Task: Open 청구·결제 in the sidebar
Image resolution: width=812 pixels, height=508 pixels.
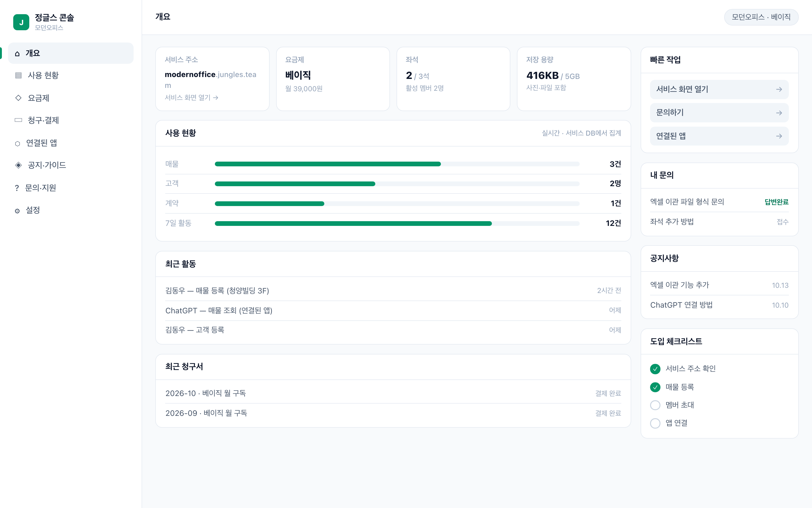Action: pos(71,120)
